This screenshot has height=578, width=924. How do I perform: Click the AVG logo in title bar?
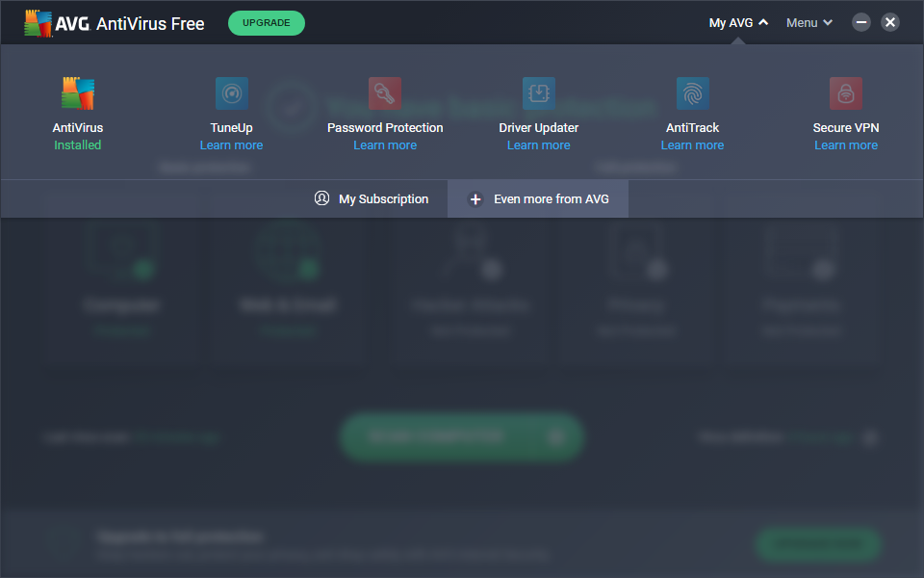[x=38, y=23]
